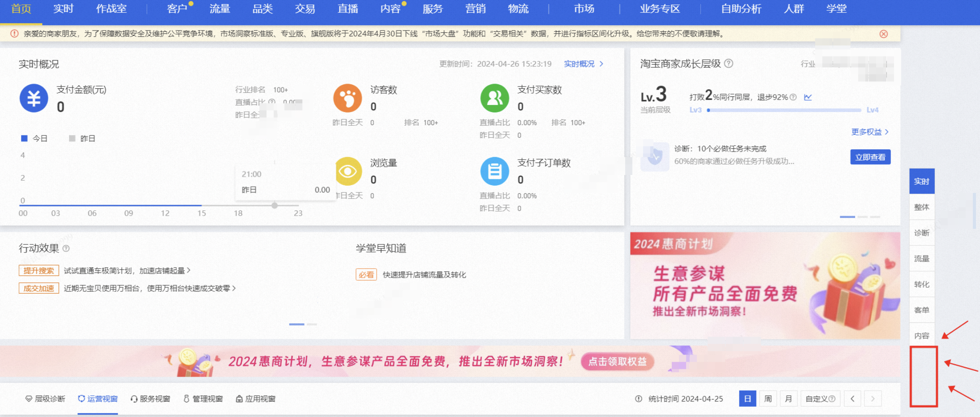980x417 pixels.
Task: Click the orange footprint visitors icon
Action: pos(348,98)
